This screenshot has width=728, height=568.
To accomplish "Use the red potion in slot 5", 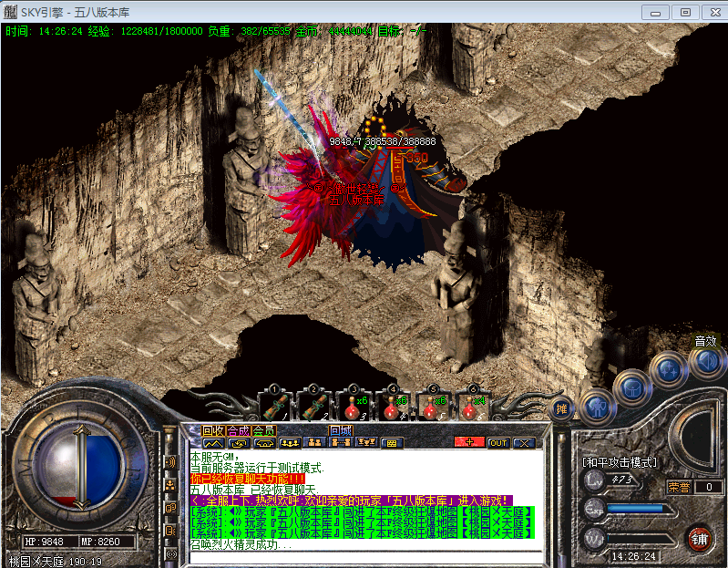I will 434,408.
